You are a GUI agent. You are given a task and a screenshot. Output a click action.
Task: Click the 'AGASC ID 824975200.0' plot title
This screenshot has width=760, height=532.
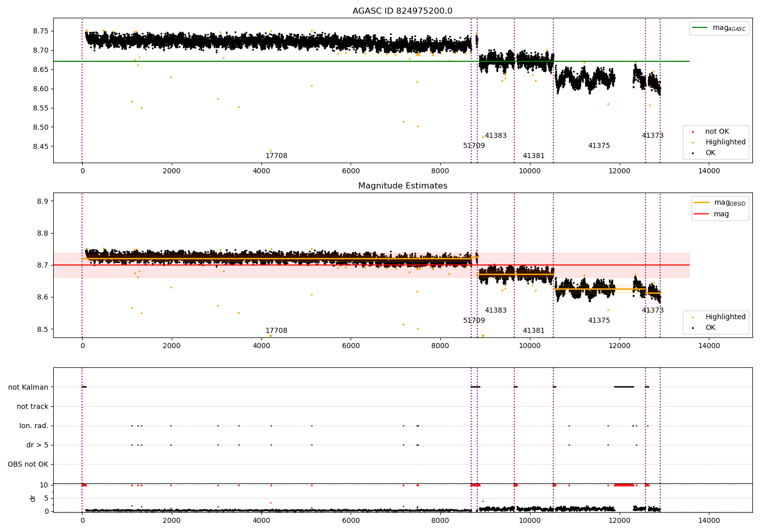coord(402,11)
